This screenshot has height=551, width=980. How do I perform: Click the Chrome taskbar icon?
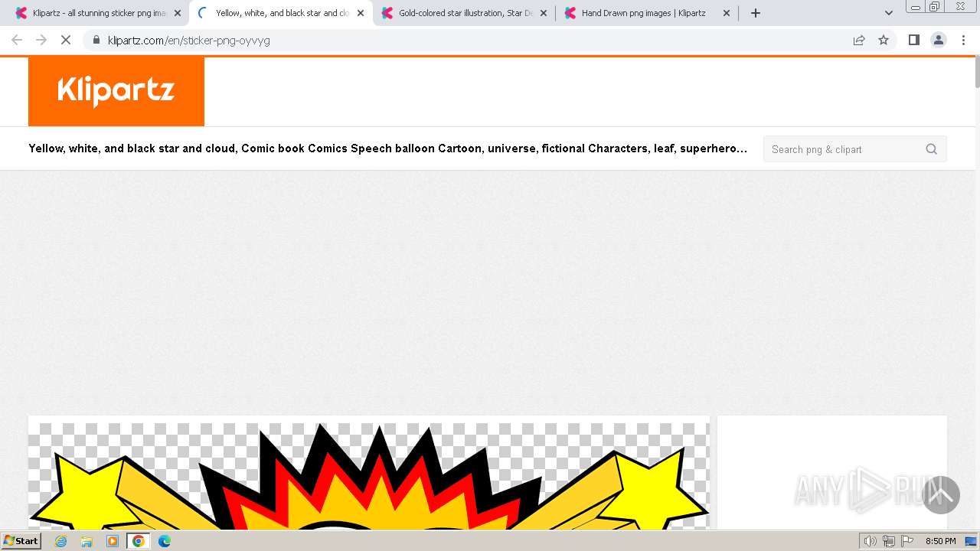(139, 541)
